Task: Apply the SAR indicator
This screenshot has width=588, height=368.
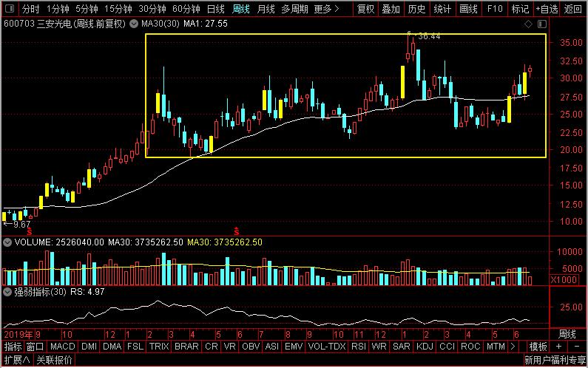Action: tap(402, 347)
